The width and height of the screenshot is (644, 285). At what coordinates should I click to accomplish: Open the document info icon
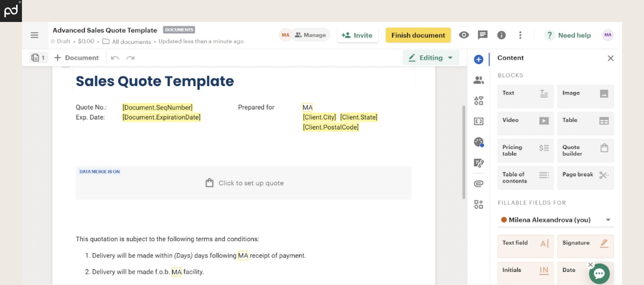501,35
